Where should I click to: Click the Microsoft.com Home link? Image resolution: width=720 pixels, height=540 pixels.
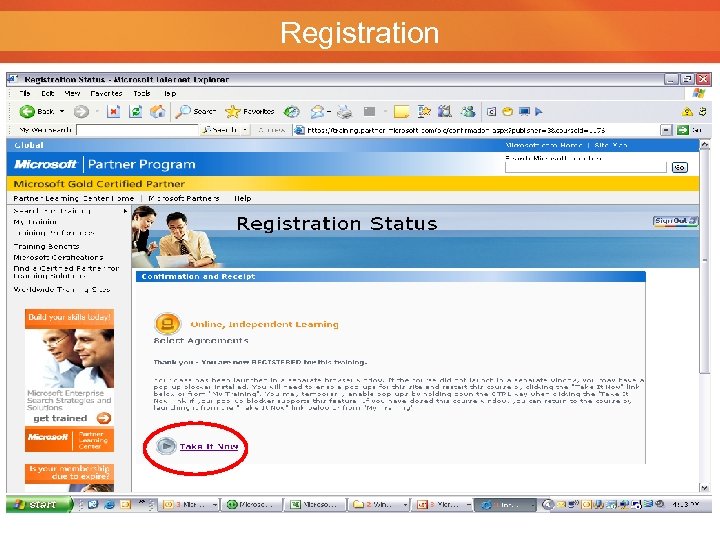click(544, 145)
